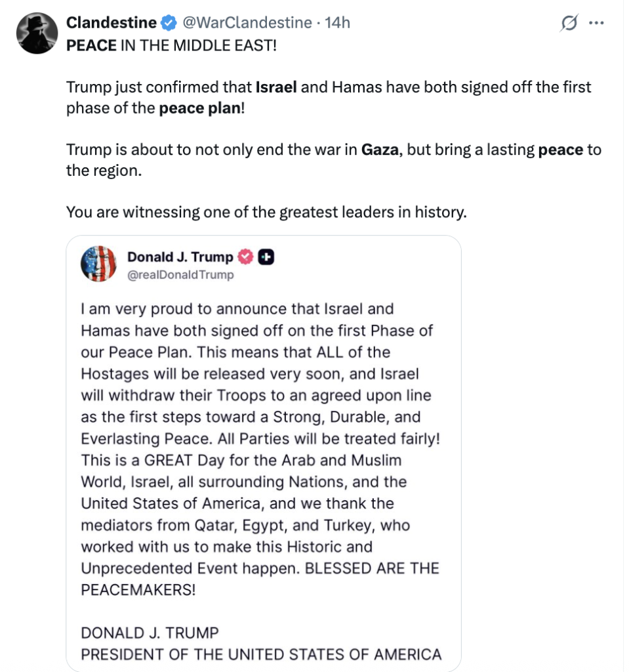
Task: Visit the @WarClandestine handle link
Action: 246,23
